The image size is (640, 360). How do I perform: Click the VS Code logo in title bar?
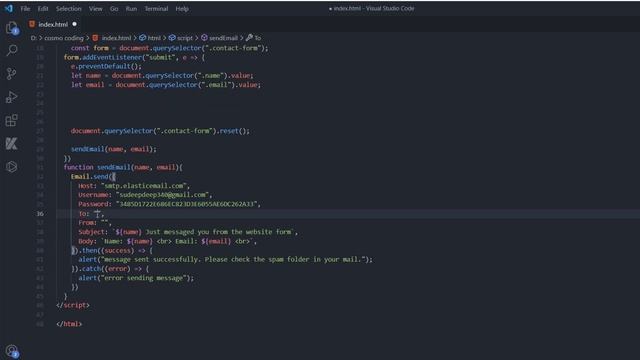click(9, 8)
